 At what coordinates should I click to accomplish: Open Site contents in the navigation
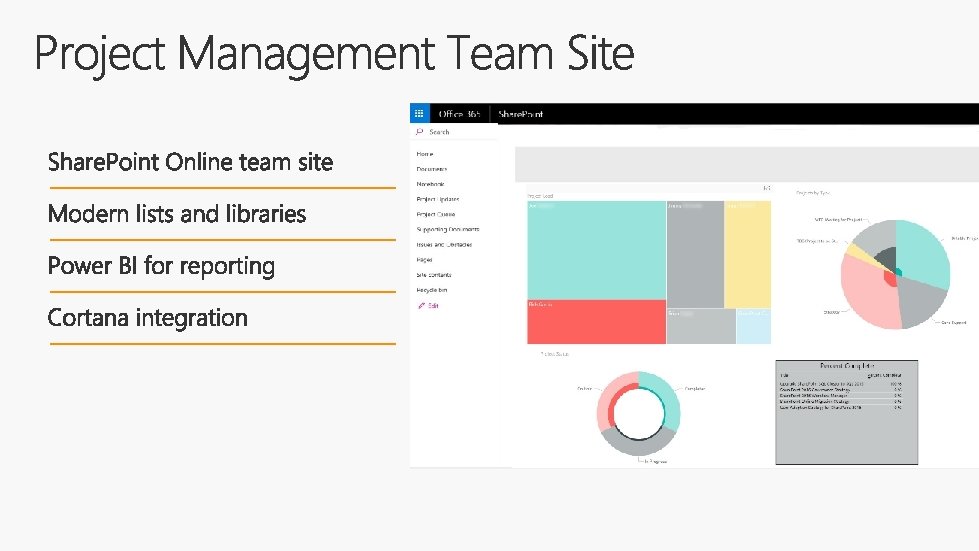(434, 275)
